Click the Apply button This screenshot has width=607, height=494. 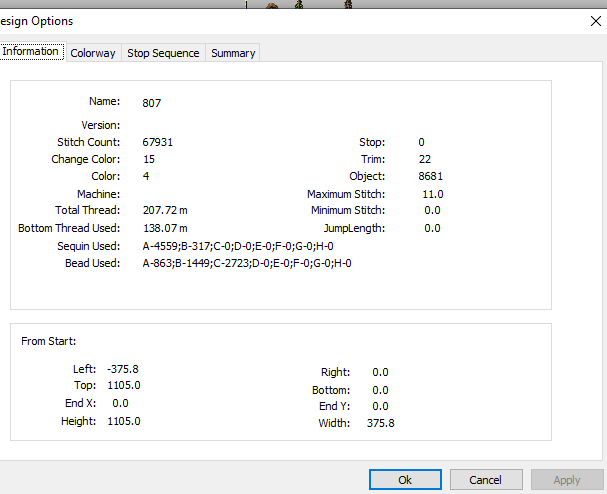(567, 480)
